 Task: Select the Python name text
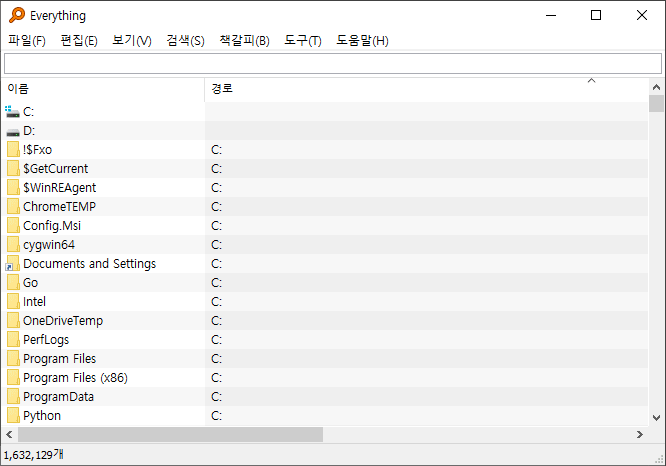pos(42,416)
